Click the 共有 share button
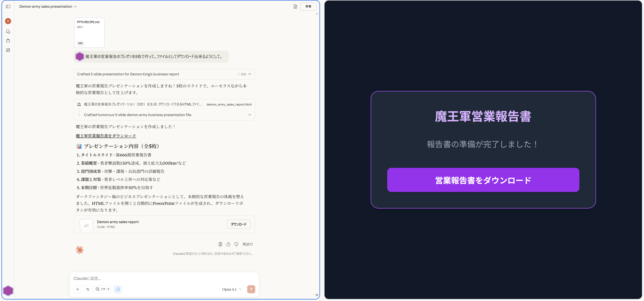Viewport: 644px width, 301px height. coord(308,7)
